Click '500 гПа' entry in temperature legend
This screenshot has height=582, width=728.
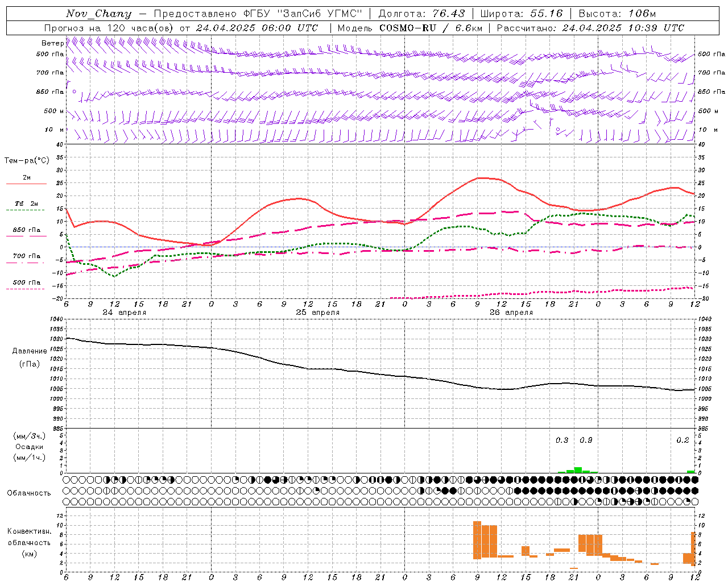pos(27,282)
